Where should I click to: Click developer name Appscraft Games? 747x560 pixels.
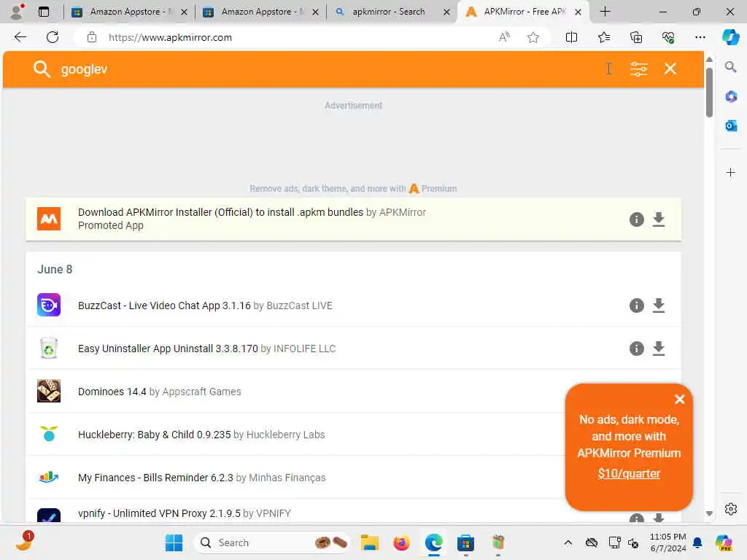click(x=201, y=392)
